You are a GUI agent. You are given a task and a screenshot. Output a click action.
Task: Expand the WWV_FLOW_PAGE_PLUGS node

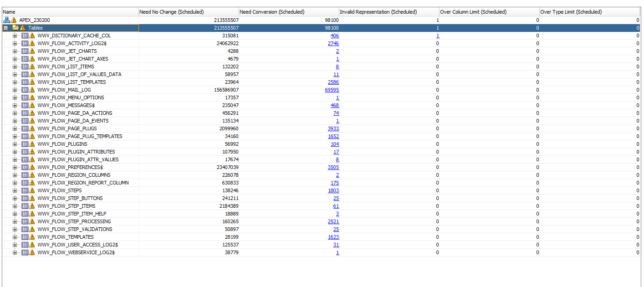click(x=15, y=128)
